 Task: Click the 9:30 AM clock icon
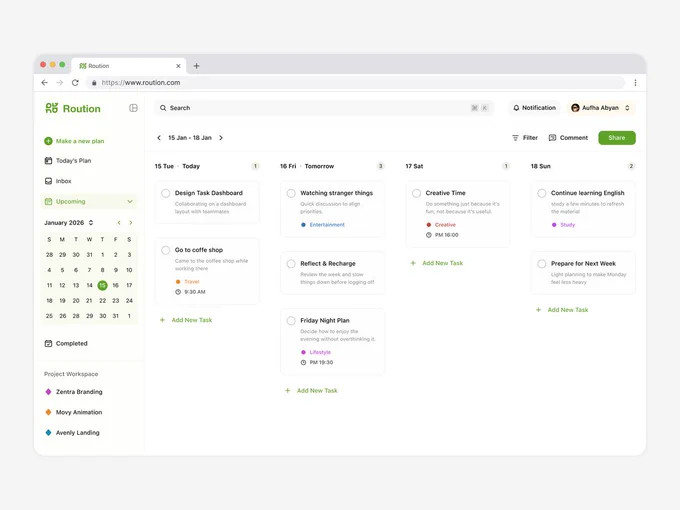click(x=178, y=292)
